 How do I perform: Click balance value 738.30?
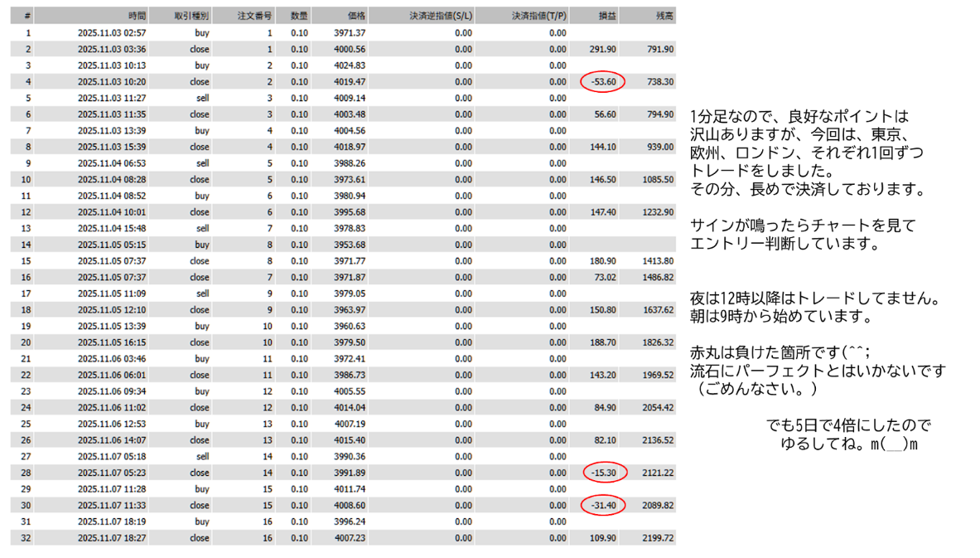click(660, 81)
